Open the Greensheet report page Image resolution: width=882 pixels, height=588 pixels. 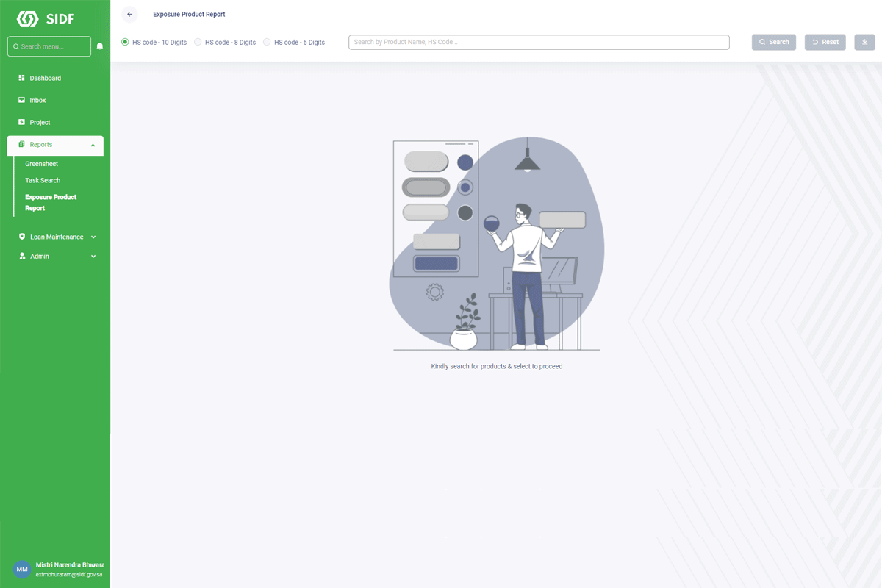(41, 163)
